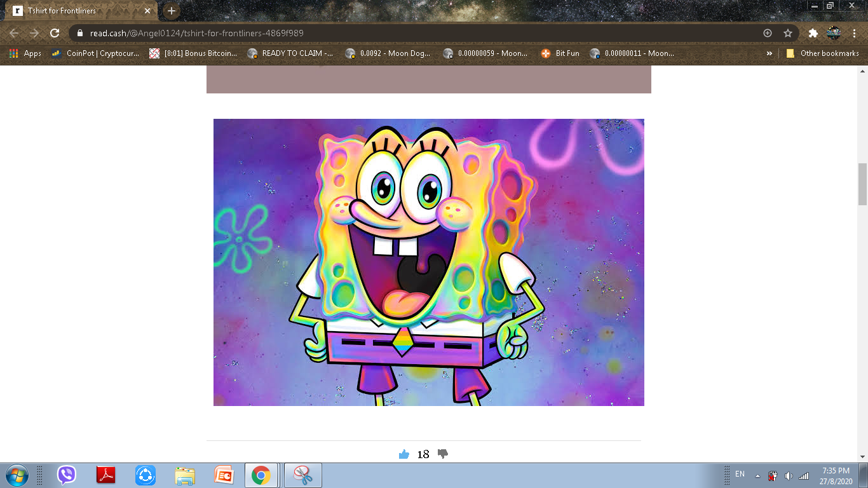Click the rainbow SpongeBob image
This screenshot has height=488, width=868.
pyautogui.click(x=429, y=262)
